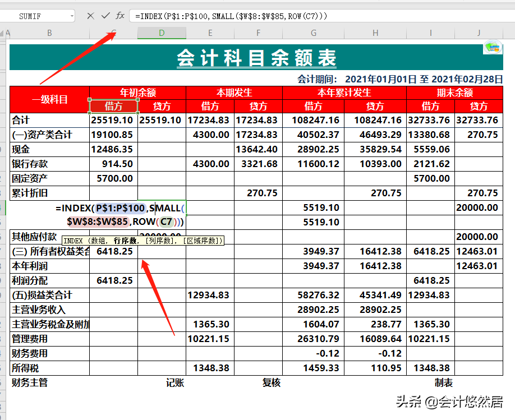Image resolution: width=515 pixels, height=420 pixels.
Task: Select column J header
Action: pos(479,33)
